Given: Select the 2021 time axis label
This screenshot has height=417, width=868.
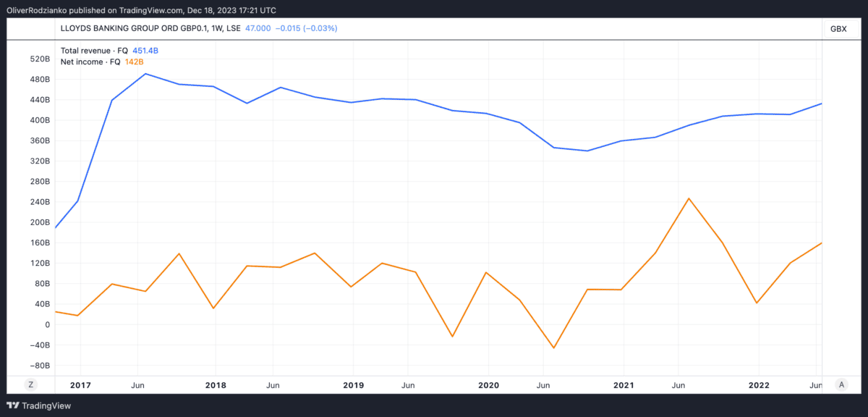Looking at the screenshot, I should [x=623, y=384].
